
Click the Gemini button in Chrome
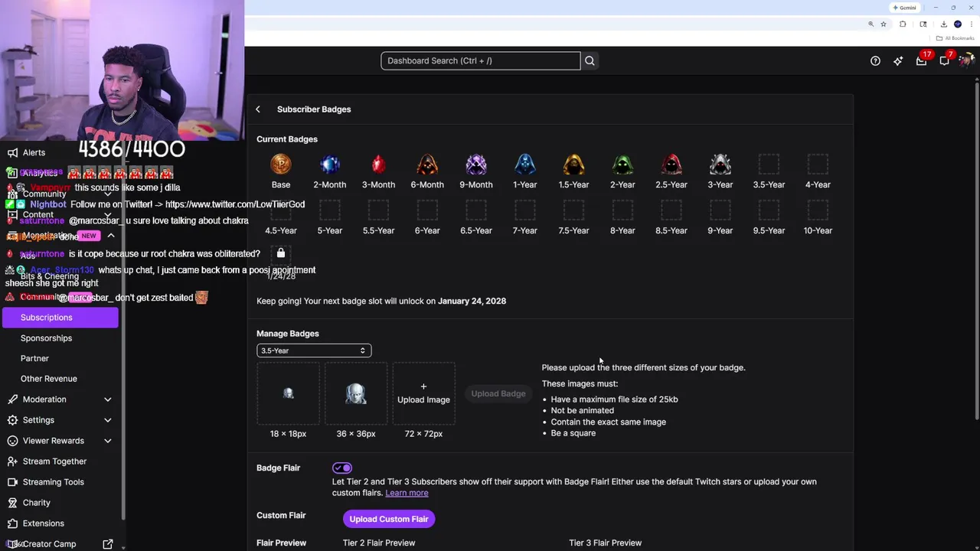tap(905, 8)
